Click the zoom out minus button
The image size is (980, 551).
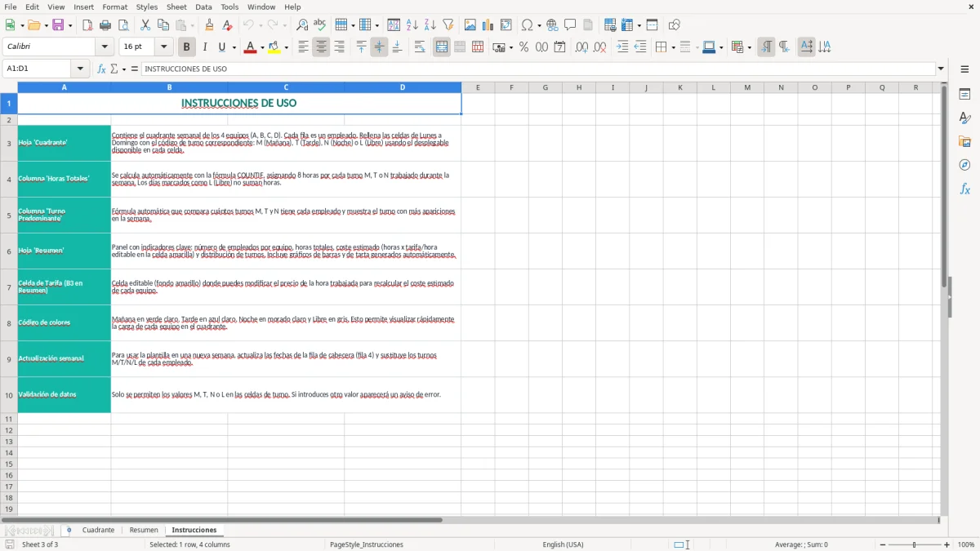(883, 544)
